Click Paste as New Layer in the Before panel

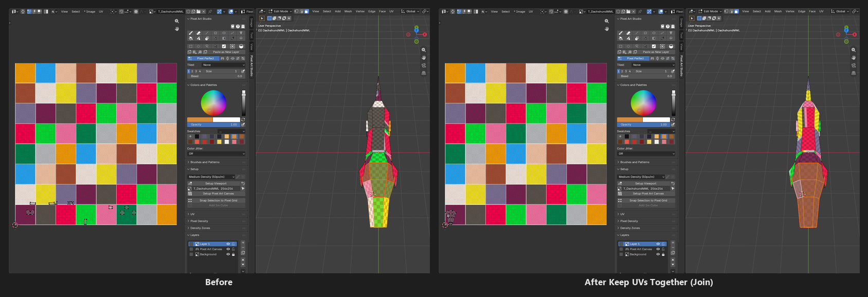[x=226, y=52]
